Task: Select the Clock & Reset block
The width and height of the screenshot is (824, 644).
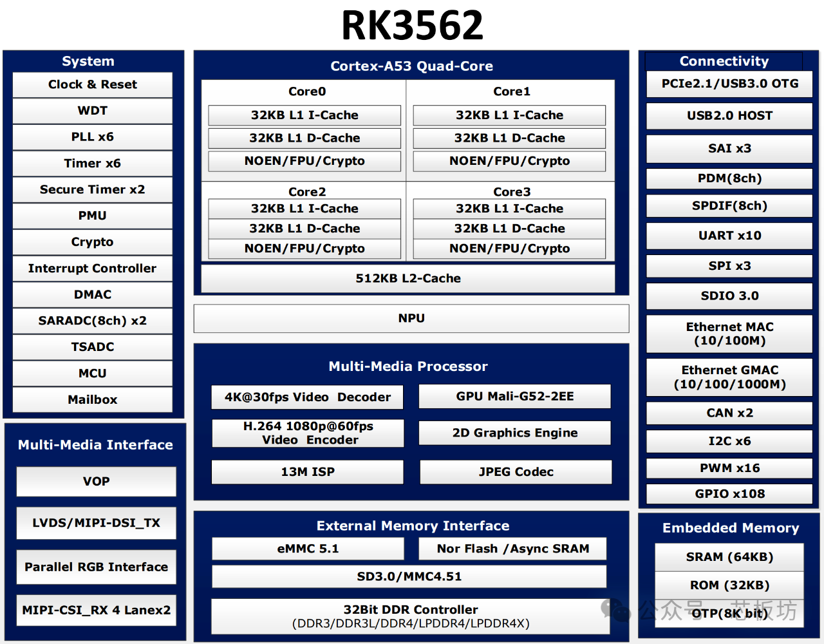Action: pyautogui.click(x=93, y=84)
